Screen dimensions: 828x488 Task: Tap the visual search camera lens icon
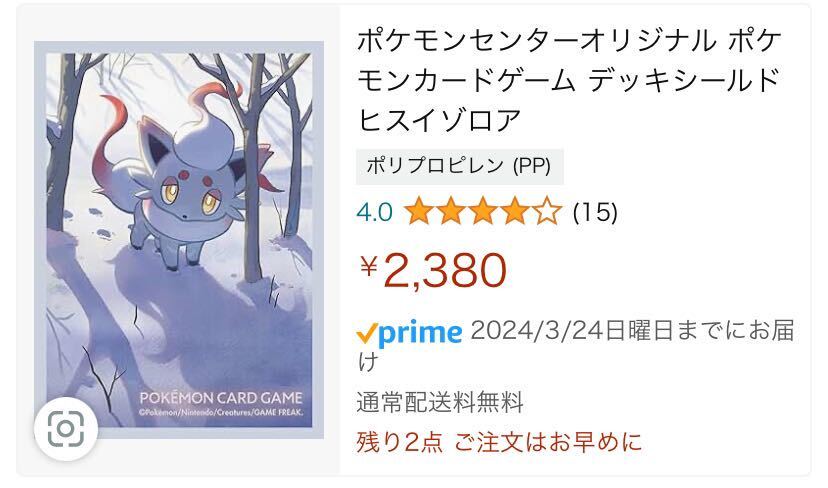click(x=65, y=429)
